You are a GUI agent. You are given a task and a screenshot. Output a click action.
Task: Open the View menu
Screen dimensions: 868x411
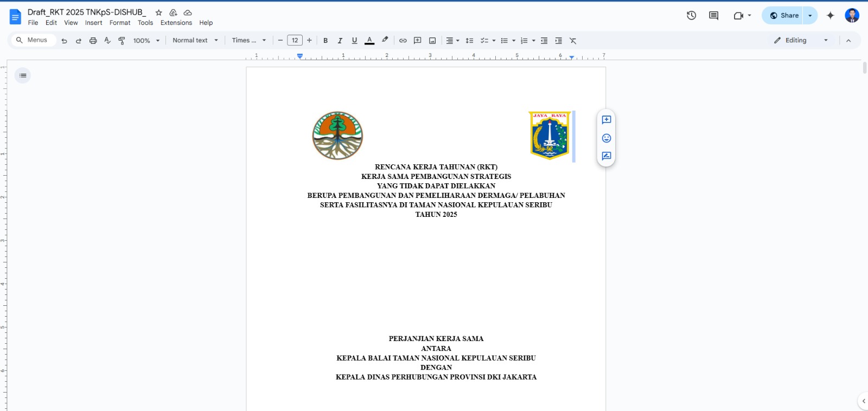click(x=71, y=23)
